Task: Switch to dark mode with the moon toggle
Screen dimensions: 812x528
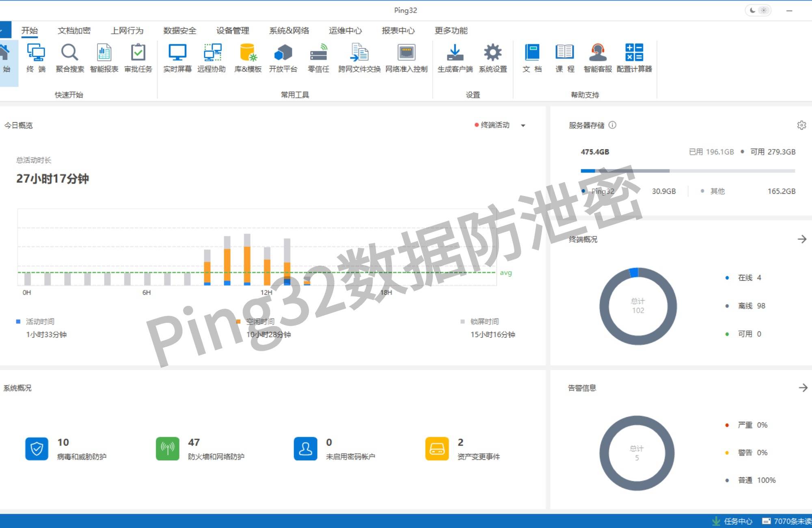Action: pyautogui.click(x=753, y=10)
